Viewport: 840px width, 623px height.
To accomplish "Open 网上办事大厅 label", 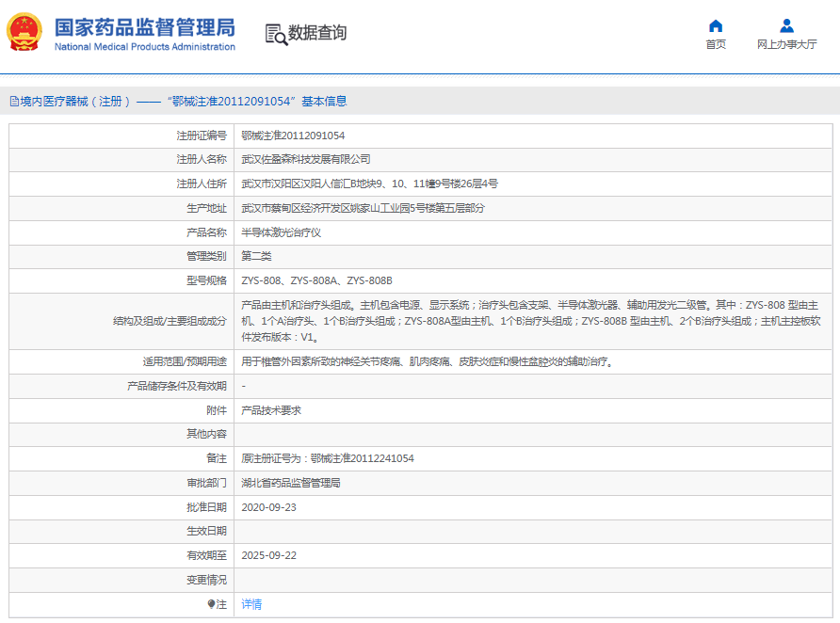I will pos(786,44).
